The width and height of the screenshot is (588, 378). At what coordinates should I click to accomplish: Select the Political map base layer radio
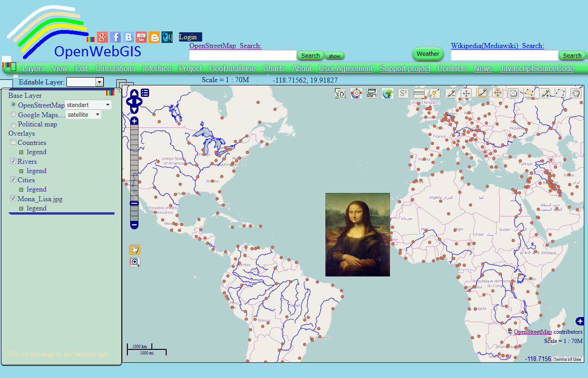pos(13,125)
